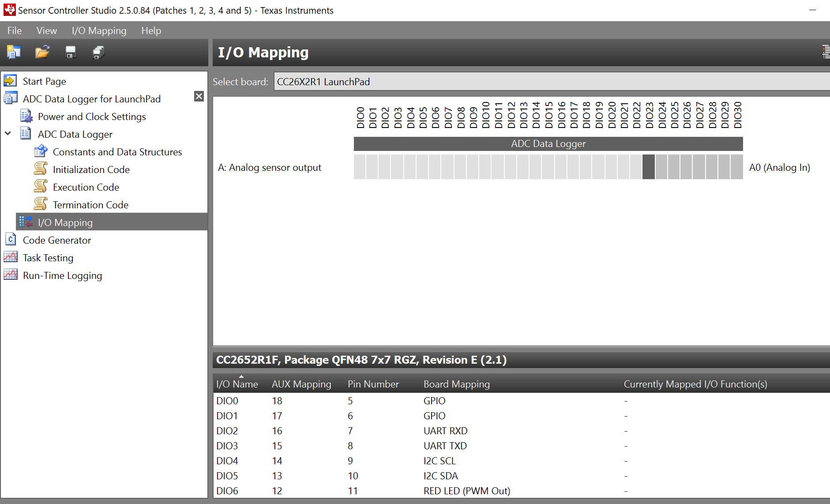Open Power and Clock Settings icon
The width and height of the screenshot is (830, 504).
pos(26,116)
